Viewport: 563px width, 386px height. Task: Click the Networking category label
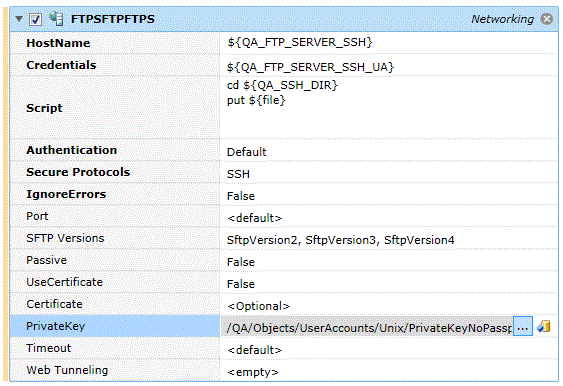(x=502, y=19)
